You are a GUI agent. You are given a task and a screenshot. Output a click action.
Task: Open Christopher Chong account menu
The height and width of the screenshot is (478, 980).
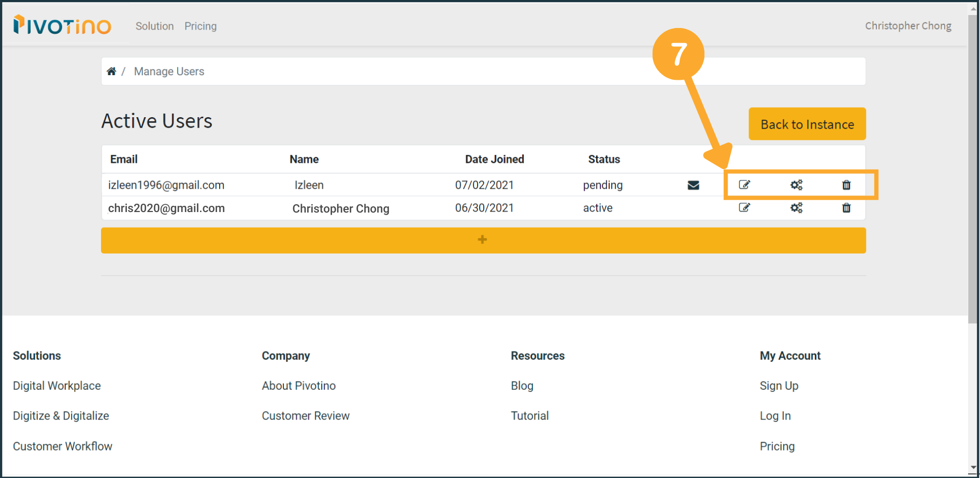(x=907, y=26)
